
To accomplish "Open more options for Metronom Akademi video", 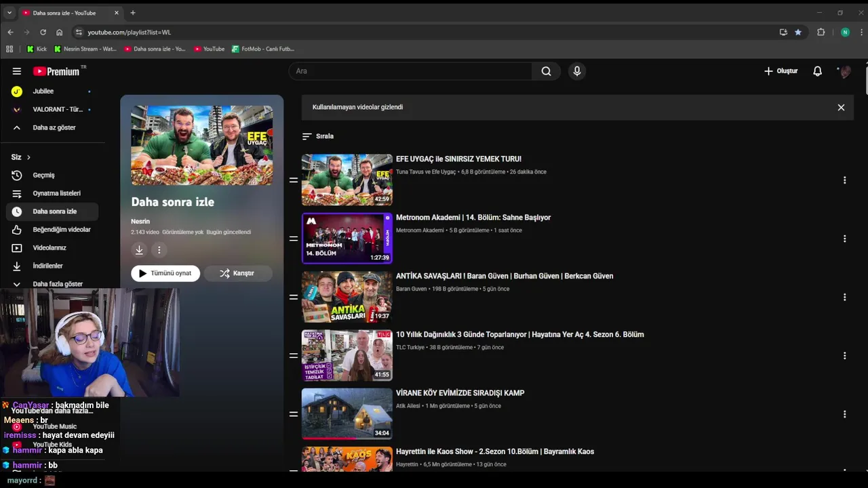I will [844, 239].
